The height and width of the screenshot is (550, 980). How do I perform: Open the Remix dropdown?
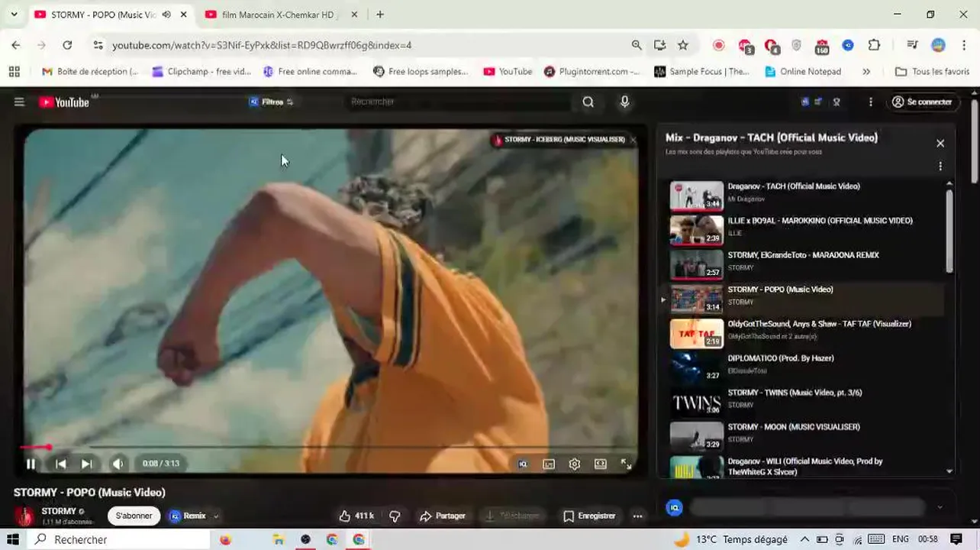click(194, 516)
